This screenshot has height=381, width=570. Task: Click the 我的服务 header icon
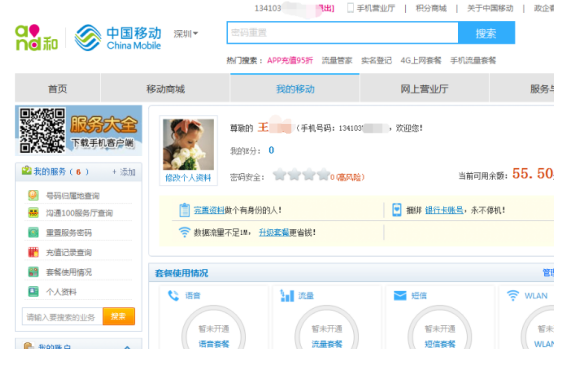click(x=26, y=171)
